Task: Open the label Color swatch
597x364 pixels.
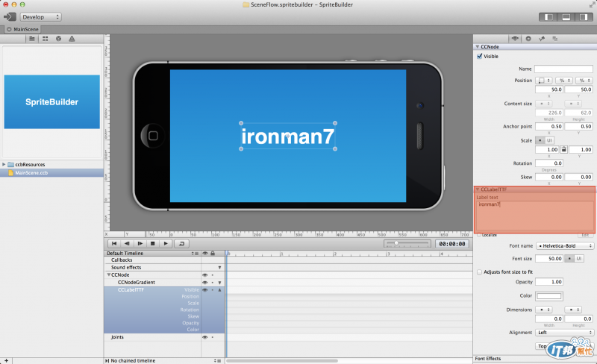Action: pos(549,296)
